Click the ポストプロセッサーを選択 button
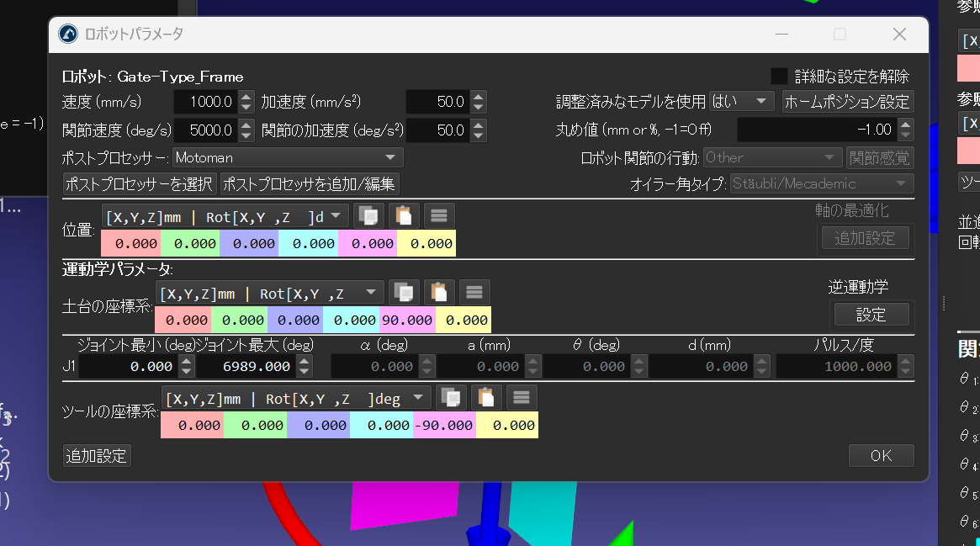This screenshot has height=546, width=980. [140, 183]
